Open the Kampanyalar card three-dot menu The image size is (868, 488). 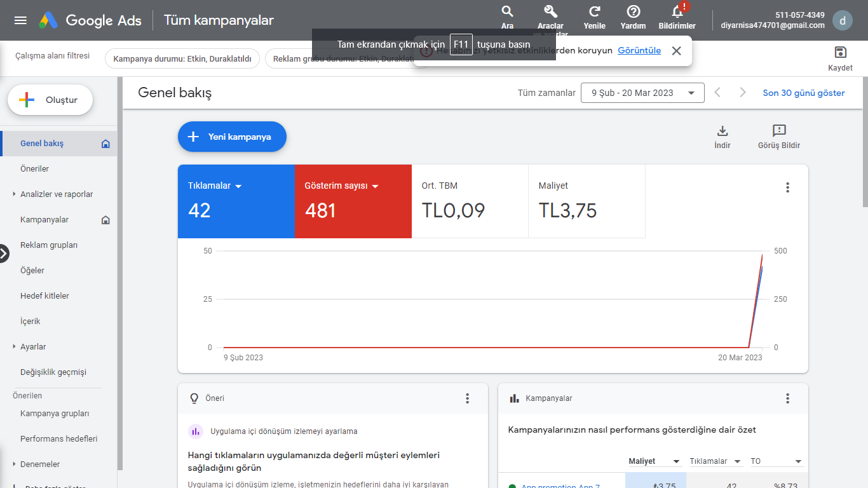788,398
